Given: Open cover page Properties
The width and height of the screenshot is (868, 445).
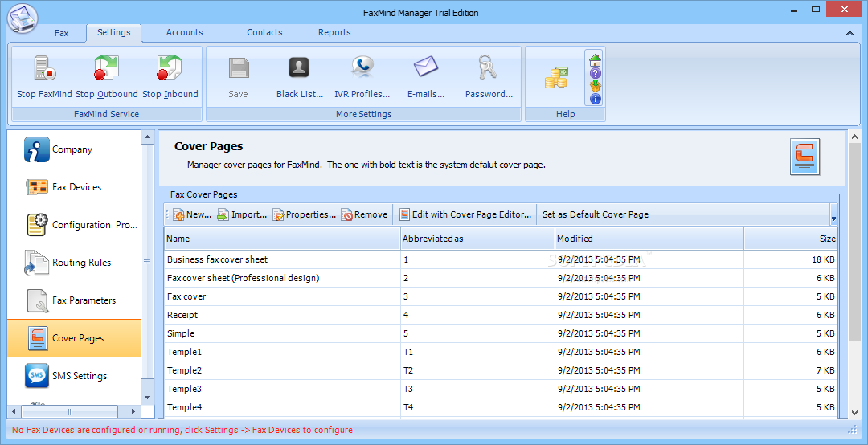Looking at the screenshot, I should 304,214.
